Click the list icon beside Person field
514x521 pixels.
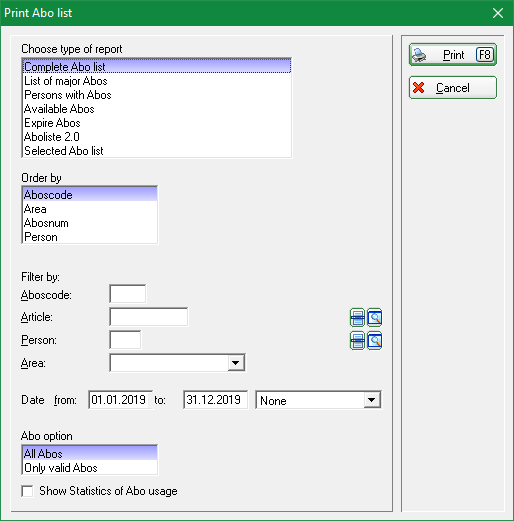coord(357,341)
